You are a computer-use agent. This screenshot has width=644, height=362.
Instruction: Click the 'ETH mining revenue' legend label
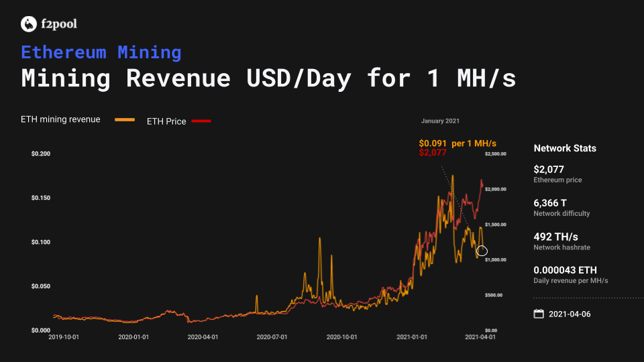point(60,119)
